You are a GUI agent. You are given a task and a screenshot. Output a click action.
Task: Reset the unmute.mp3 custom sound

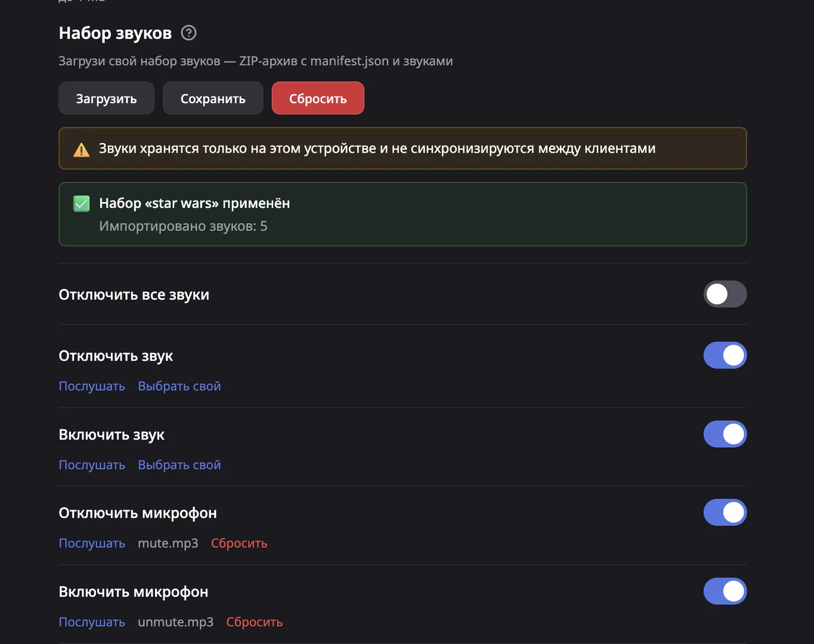pyautogui.click(x=254, y=623)
